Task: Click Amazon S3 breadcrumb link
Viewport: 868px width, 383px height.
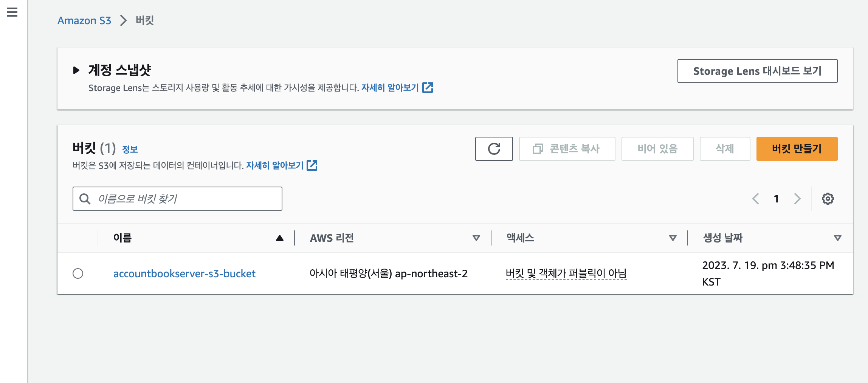Action: click(84, 20)
